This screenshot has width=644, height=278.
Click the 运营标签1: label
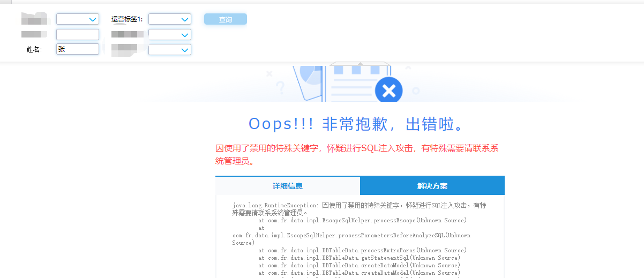point(128,19)
